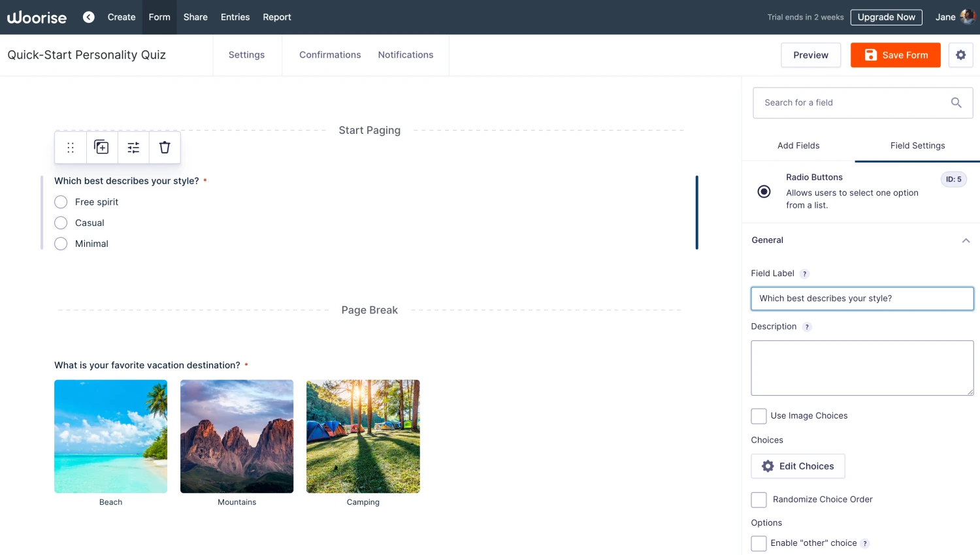Image resolution: width=980 pixels, height=555 pixels.
Task: Collapse the builder with the back arrow icon
Action: click(x=88, y=17)
